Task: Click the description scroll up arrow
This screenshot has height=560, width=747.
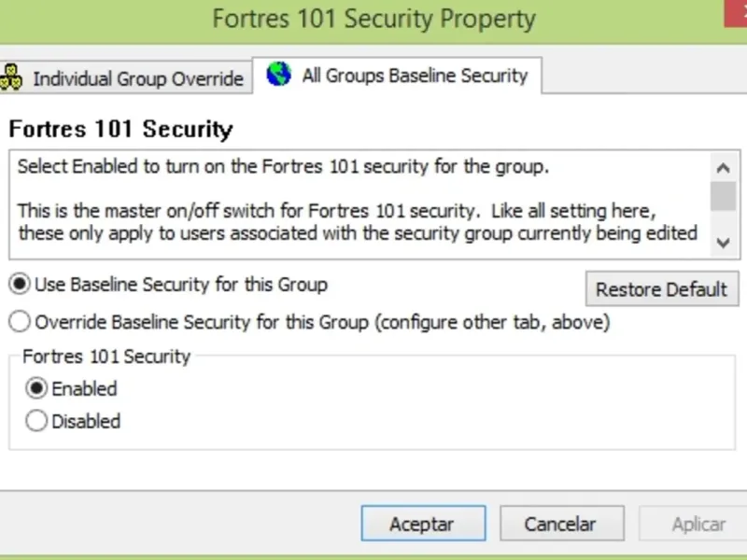Action: click(x=723, y=168)
